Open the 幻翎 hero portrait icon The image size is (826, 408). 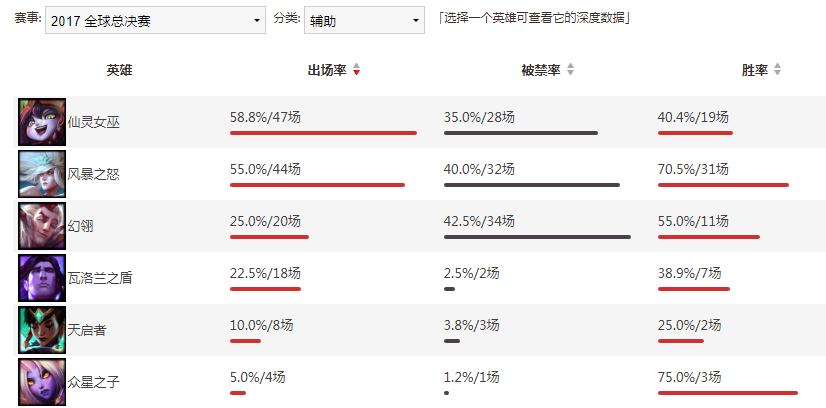coord(42,226)
